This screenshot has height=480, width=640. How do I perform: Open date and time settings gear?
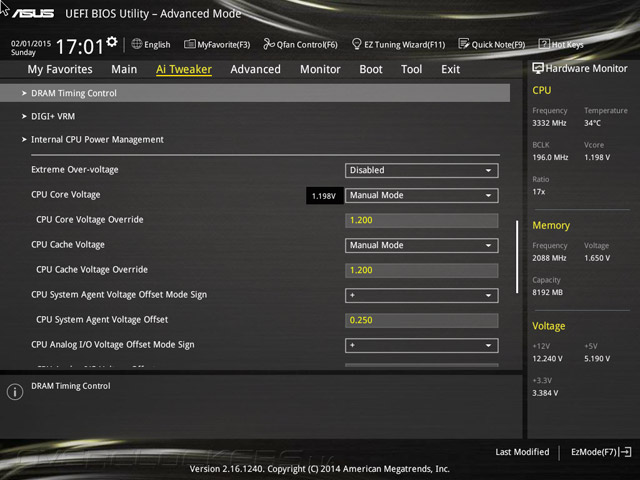111,42
